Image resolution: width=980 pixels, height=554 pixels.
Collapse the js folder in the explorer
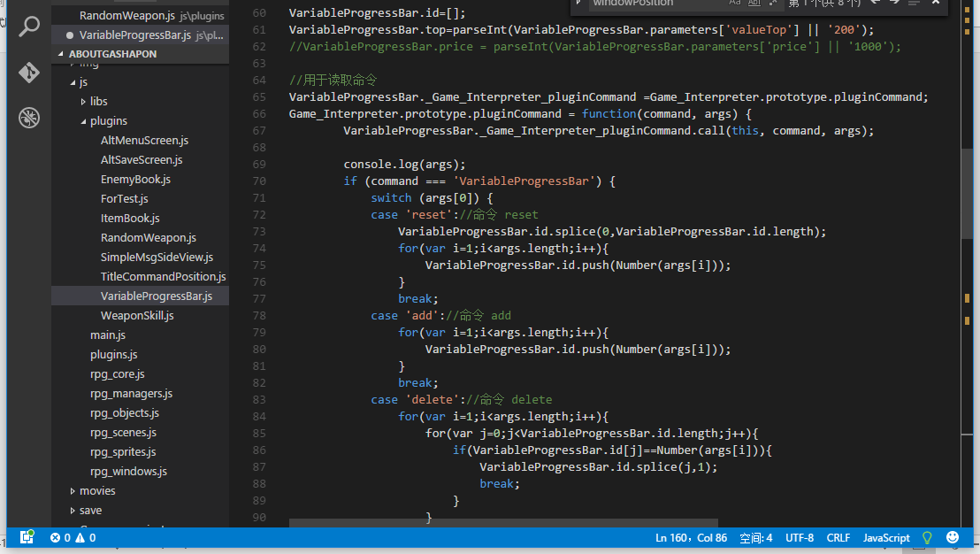coord(73,82)
